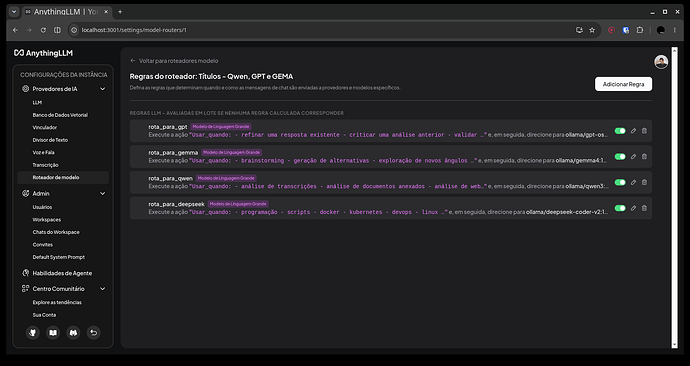Turn off the rota_para_deepseek rule toggle

click(x=620, y=208)
